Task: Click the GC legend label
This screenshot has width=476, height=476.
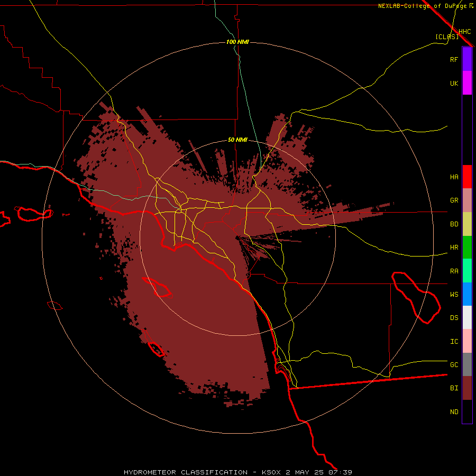Action: pyautogui.click(x=454, y=365)
